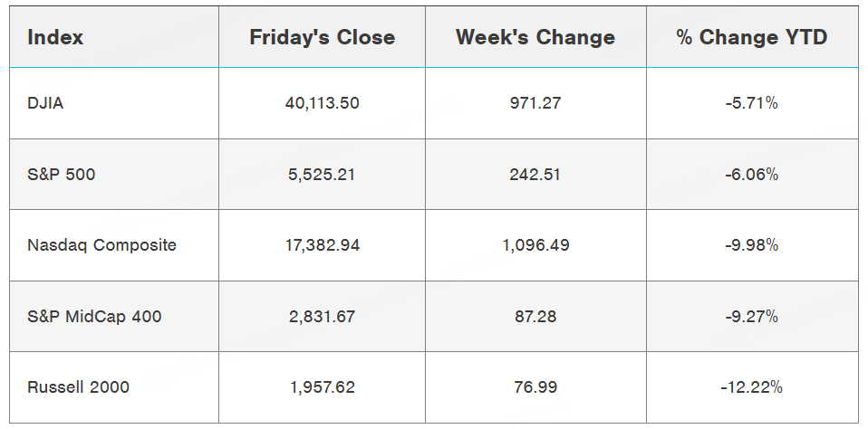868x429 pixels.
Task: Click the Index column header
Action: (x=55, y=37)
